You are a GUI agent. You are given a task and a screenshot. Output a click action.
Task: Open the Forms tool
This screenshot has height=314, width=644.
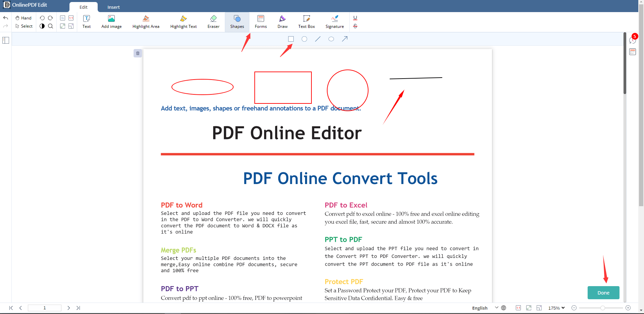point(260,21)
